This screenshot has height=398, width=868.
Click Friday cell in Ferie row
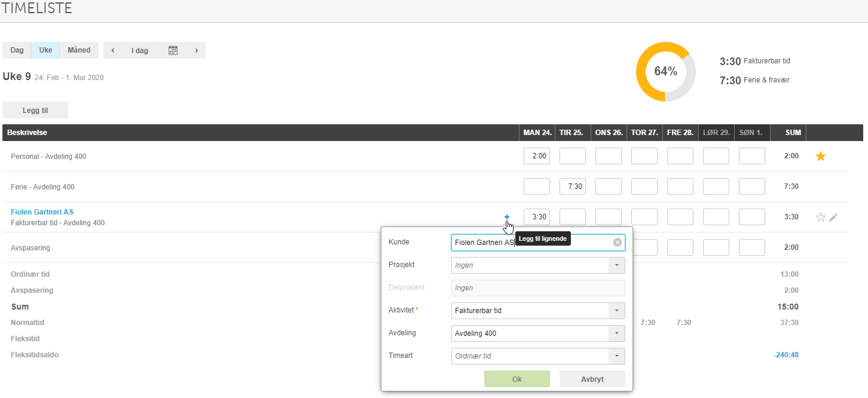point(680,186)
